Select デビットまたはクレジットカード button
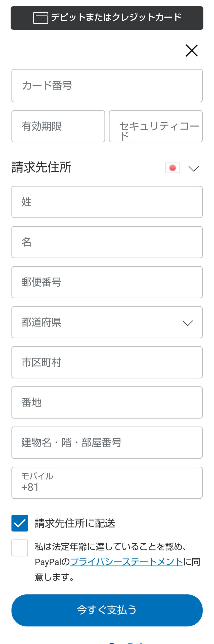214x644 pixels. tap(107, 18)
